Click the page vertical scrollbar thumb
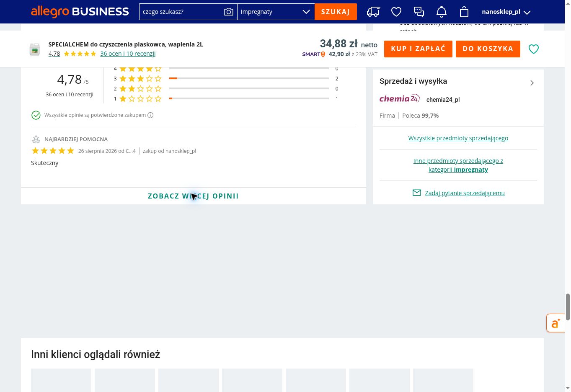This screenshot has width=571, height=392. 568,307
